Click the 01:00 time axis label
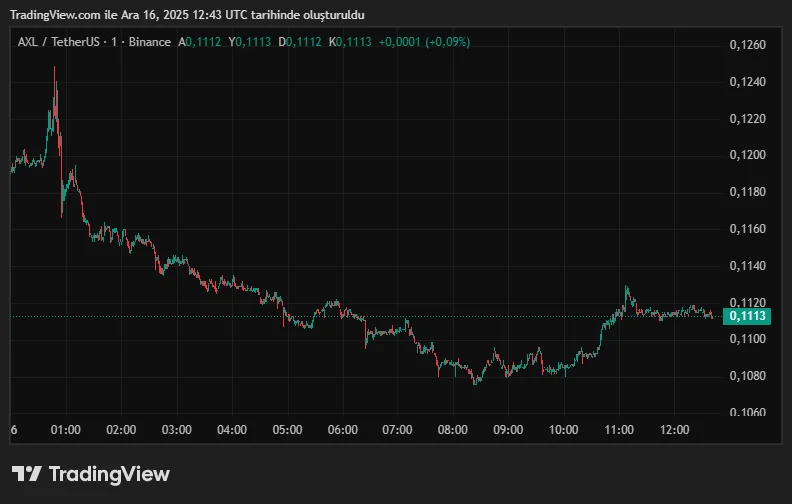The image size is (792, 504). coord(66,430)
